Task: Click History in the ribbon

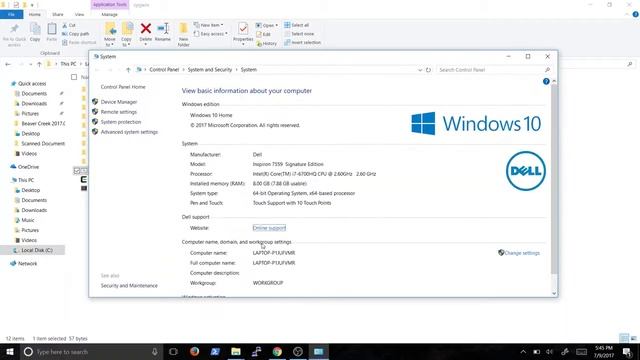Action: pyautogui.click(x=267, y=43)
